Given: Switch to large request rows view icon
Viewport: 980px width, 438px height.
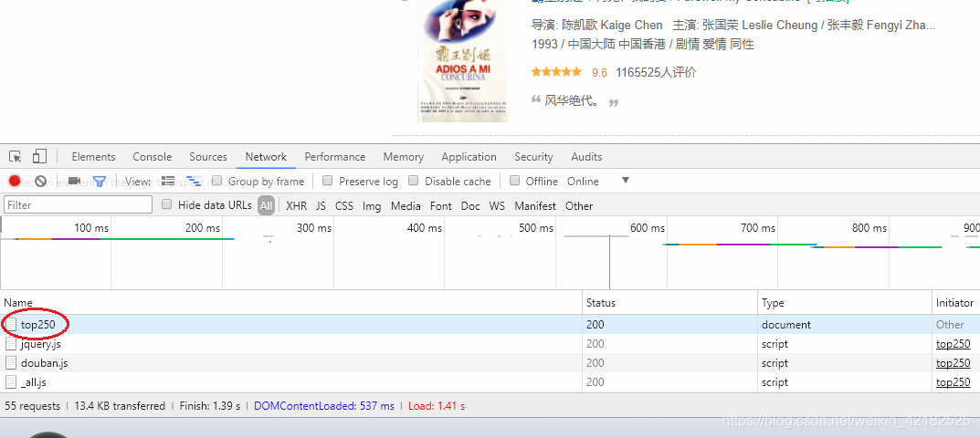Looking at the screenshot, I should (x=167, y=181).
